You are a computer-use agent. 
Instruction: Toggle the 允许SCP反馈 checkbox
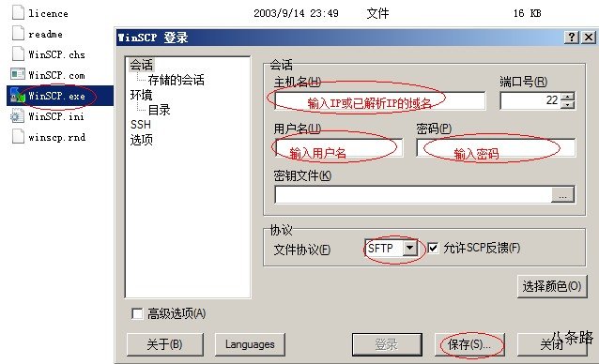tap(433, 249)
